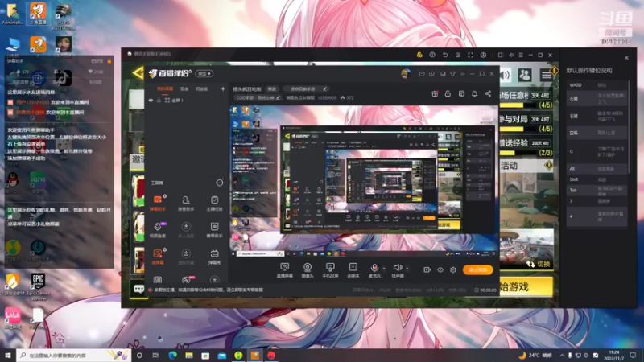Screen dimensions: 644x362
Task: Click the Windows taskbar search box
Action: [74, 355]
